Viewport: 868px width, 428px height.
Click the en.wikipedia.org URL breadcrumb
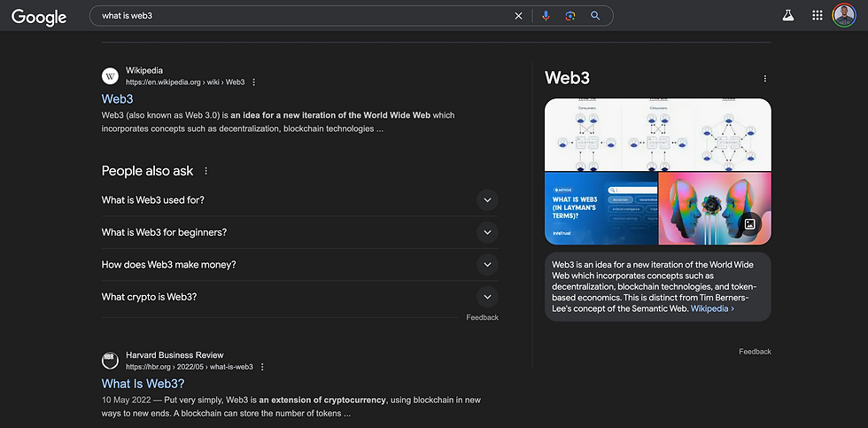pos(185,82)
